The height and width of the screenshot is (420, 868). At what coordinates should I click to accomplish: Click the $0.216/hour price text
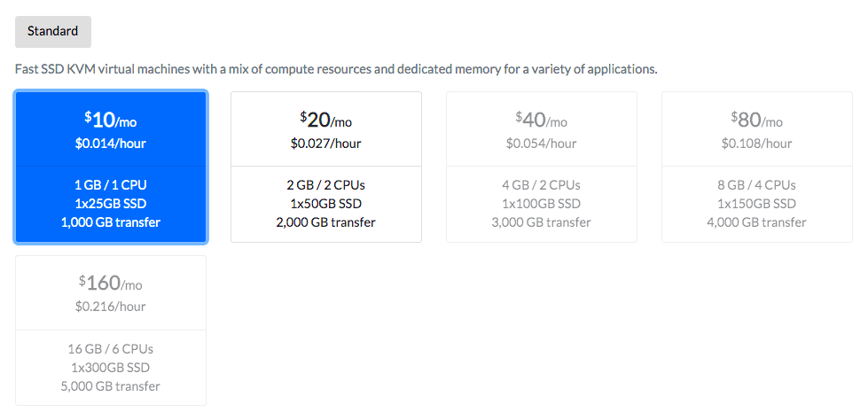click(x=111, y=307)
